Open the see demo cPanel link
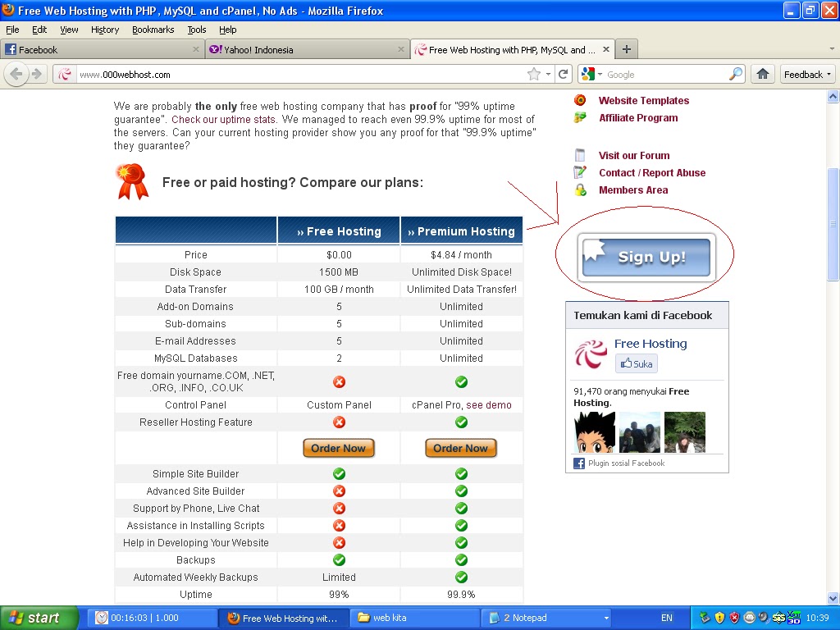This screenshot has width=840, height=630. (x=489, y=405)
